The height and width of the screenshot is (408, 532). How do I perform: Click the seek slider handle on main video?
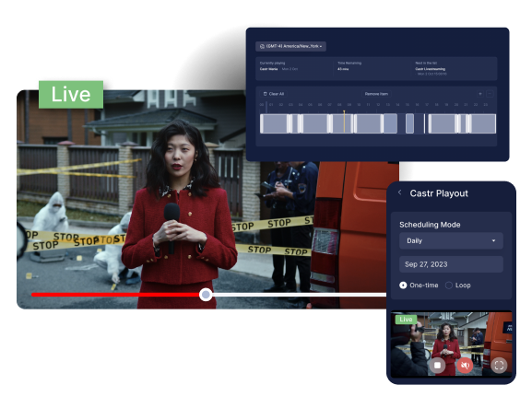point(206,295)
